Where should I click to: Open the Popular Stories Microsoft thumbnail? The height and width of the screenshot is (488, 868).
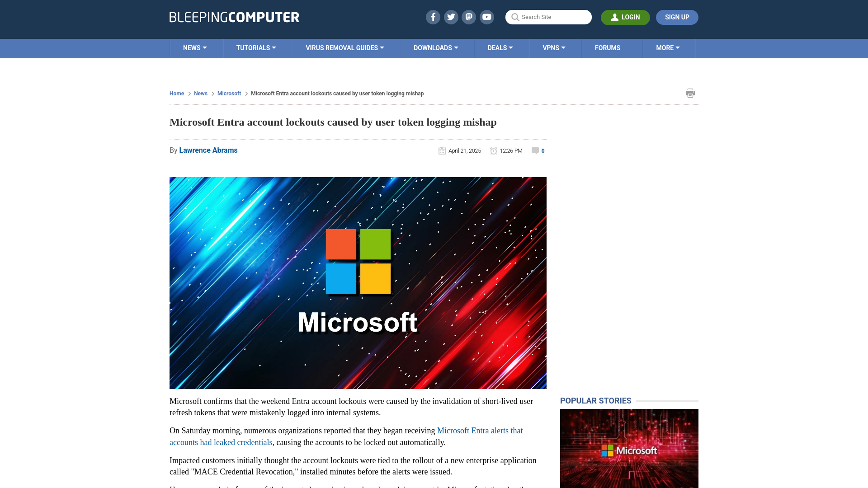[629, 448]
